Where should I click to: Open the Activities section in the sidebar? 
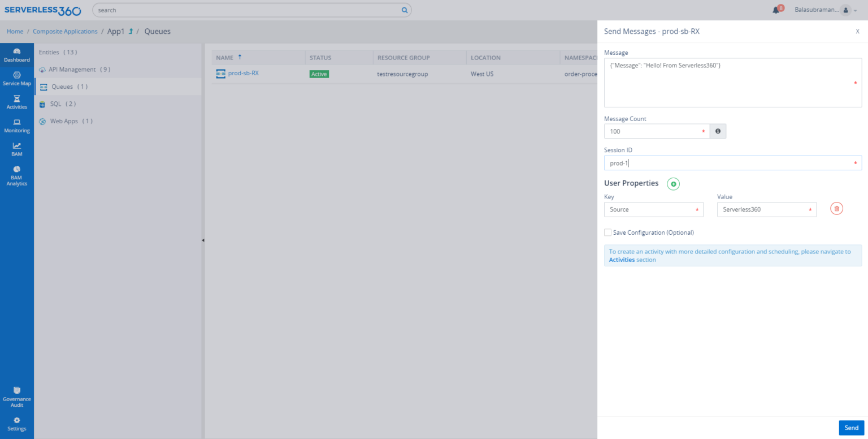[x=17, y=102]
